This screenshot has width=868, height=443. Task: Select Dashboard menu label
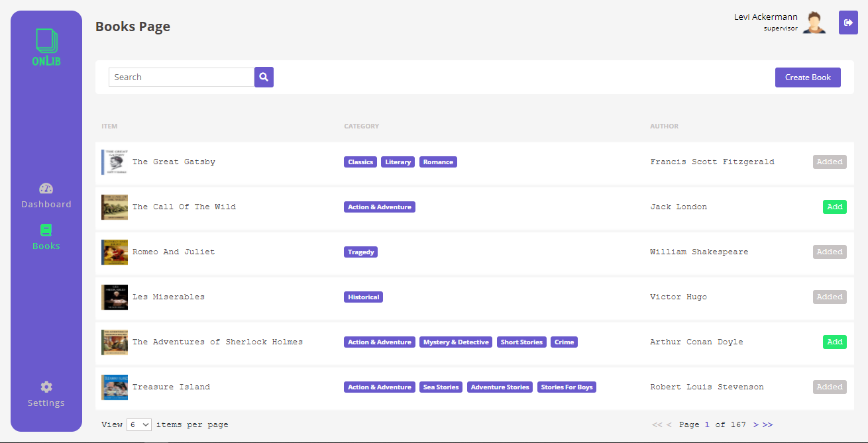46,204
